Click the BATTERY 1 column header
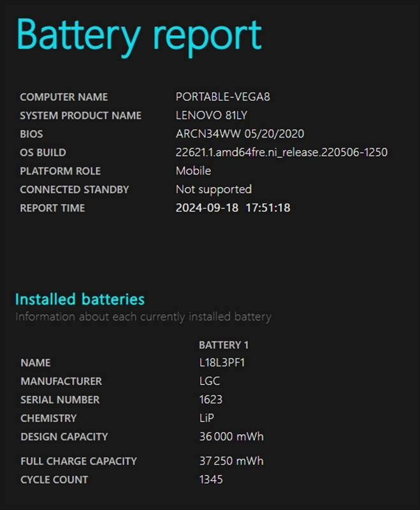Image resolution: width=420 pixels, height=510 pixels. pyautogui.click(x=224, y=345)
